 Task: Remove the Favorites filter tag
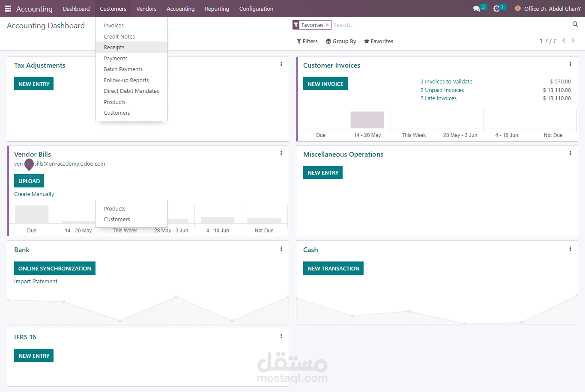[x=327, y=25]
